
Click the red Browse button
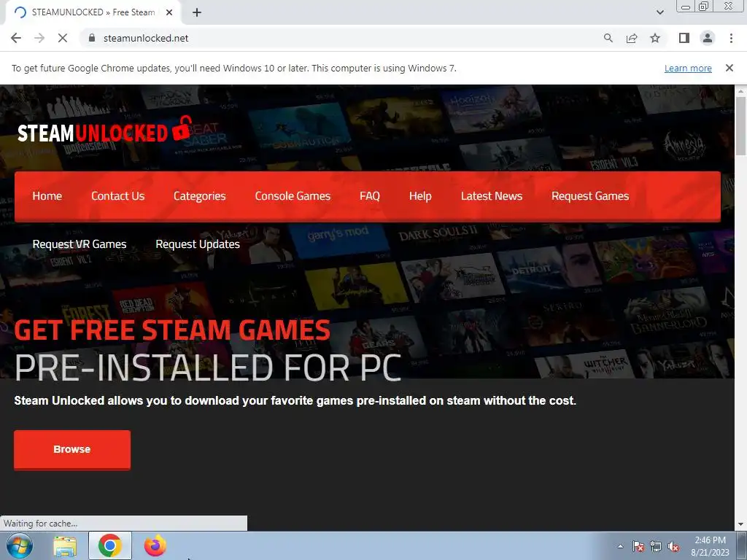pyautogui.click(x=72, y=449)
